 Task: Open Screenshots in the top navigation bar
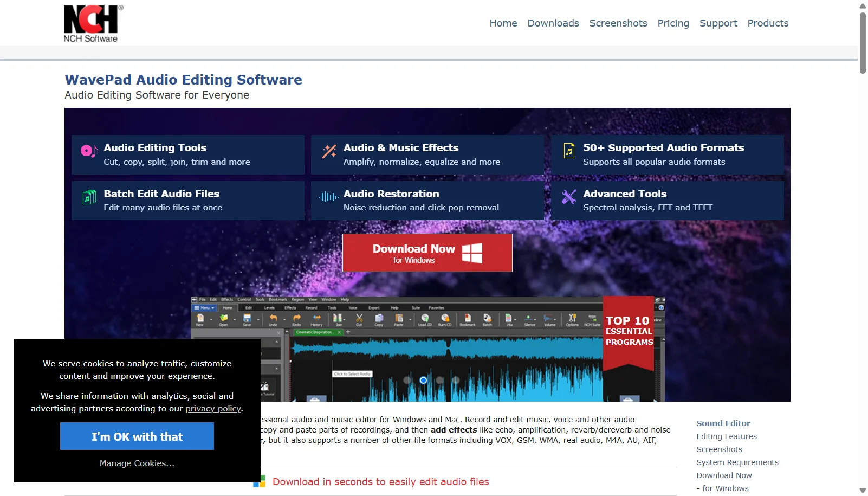coord(618,23)
